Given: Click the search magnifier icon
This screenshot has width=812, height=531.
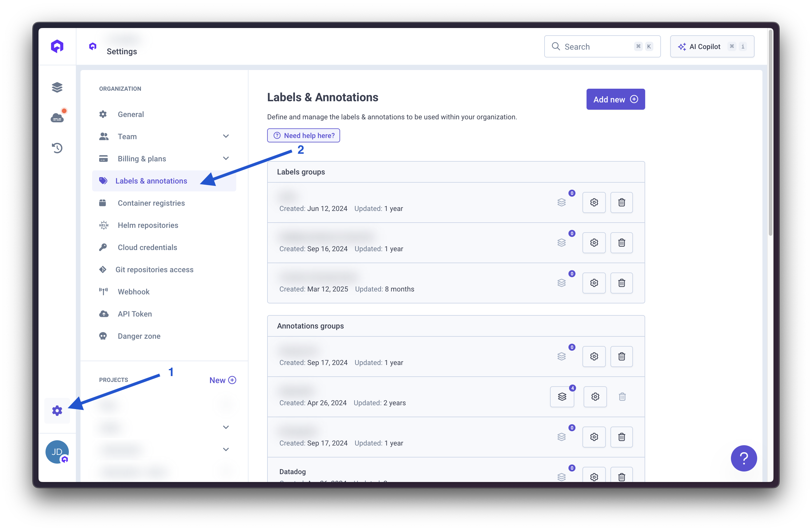Looking at the screenshot, I should 556,46.
